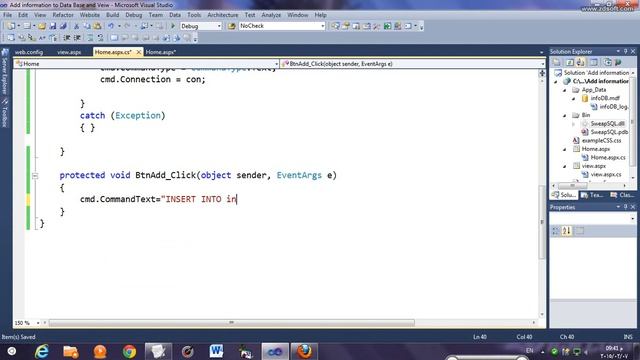Click the Paste icon in the toolbar

(97, 26)
